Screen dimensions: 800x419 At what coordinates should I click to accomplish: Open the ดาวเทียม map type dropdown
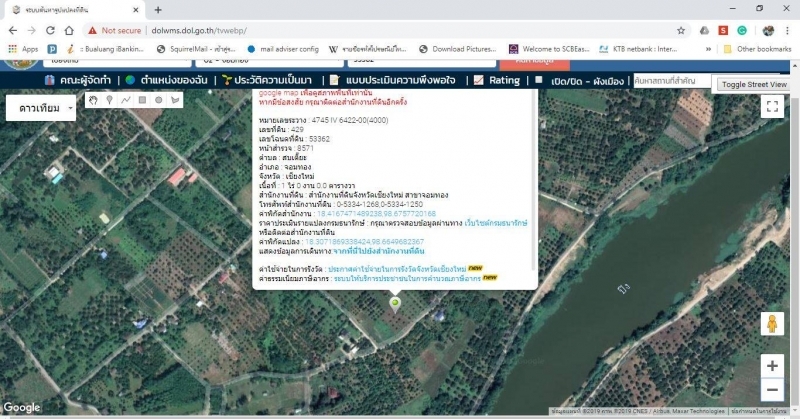coord(41,108)
